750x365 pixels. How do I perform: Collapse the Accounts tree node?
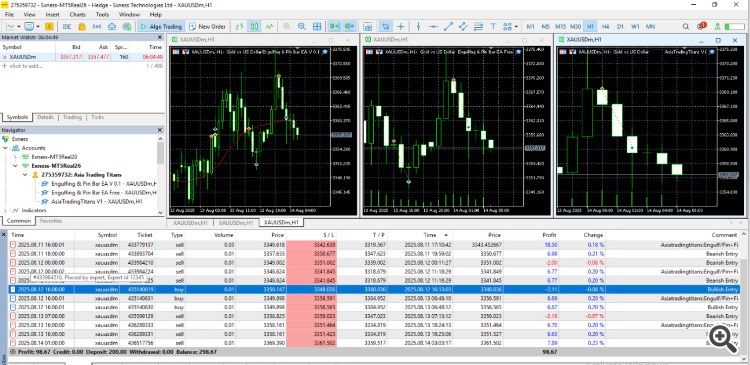coord(6,148)
